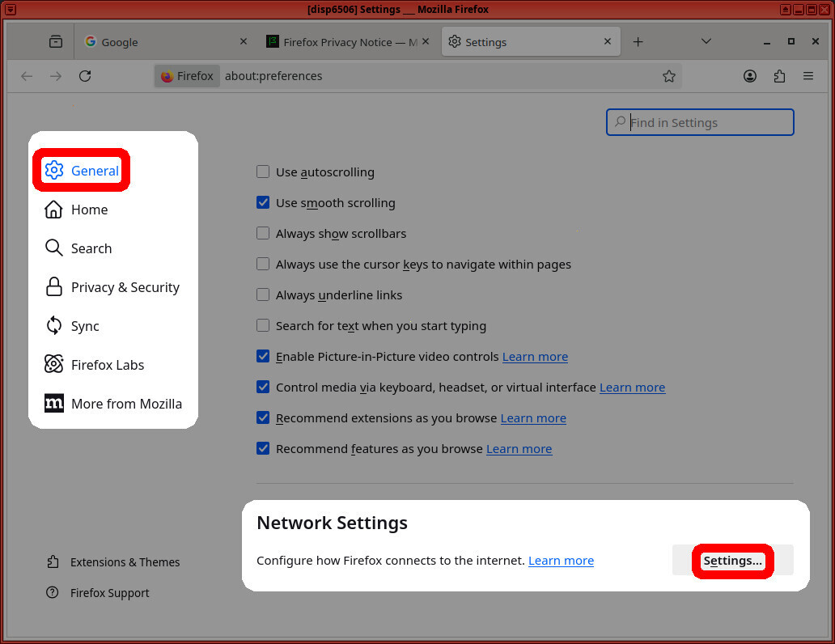Image resolution: width=835 pixels, height=644 pixels.
Task: Open the hamburger application menu
Action: tap(807, 76)
